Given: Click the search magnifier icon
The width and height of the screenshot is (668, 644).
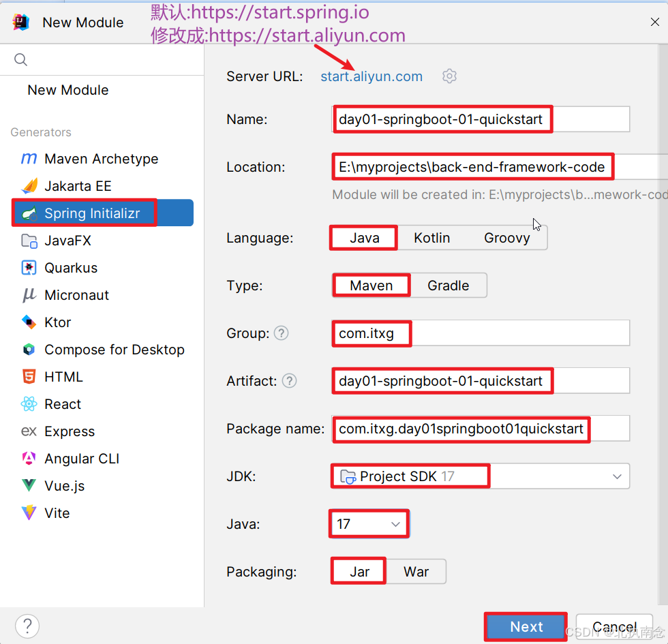Looking at the screenshot, I should (x=21, y=60).
